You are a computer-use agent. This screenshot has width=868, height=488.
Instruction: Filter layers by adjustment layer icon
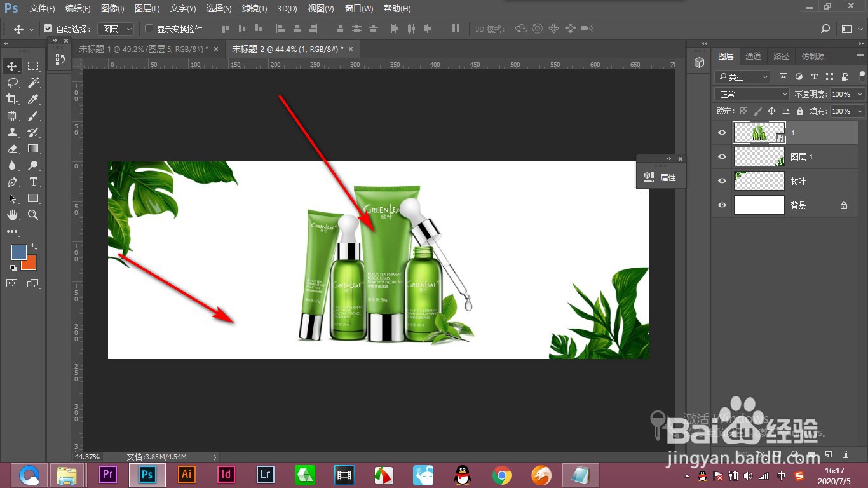pos(799,76)
